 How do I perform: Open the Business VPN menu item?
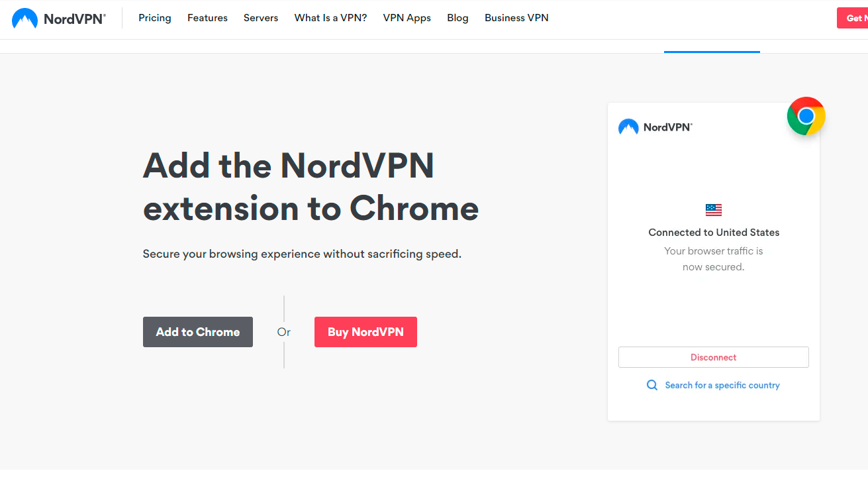(516, 18)
